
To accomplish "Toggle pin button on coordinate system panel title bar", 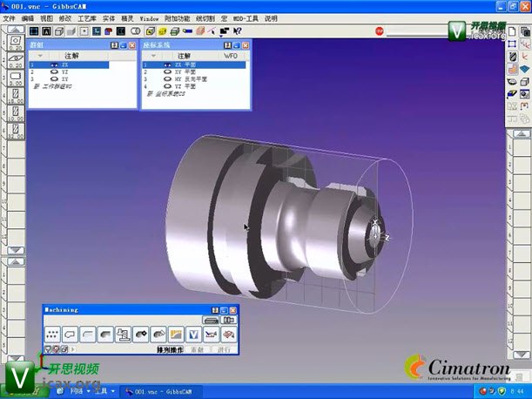I will [x=227, y=45].
